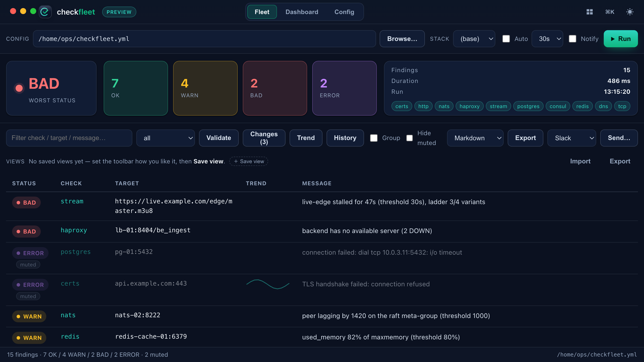Image resolution: width=644 pixels, height=362 pixels.
Task: Click the haproxy check tag chip
Action: pos(470,106)
